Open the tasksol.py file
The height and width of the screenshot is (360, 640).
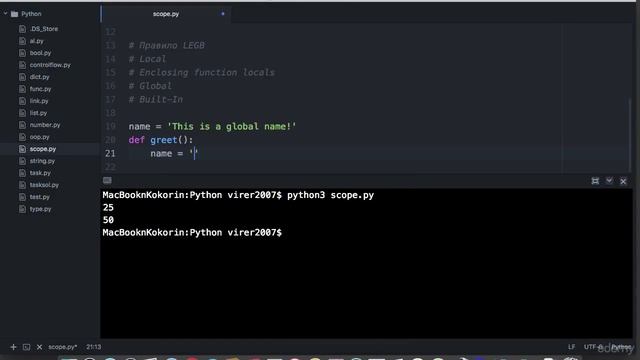coord(44,185)
